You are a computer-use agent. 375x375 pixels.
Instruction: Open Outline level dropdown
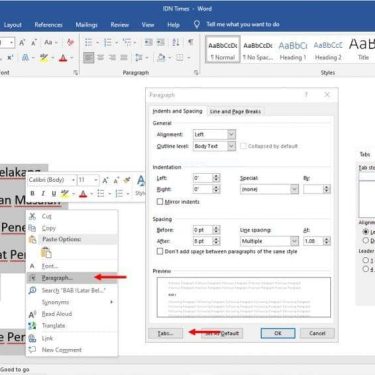click(231, 146)
